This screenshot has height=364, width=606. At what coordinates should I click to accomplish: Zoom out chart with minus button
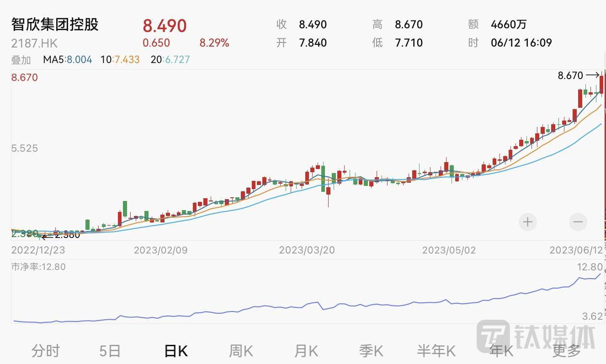point(578,222)
